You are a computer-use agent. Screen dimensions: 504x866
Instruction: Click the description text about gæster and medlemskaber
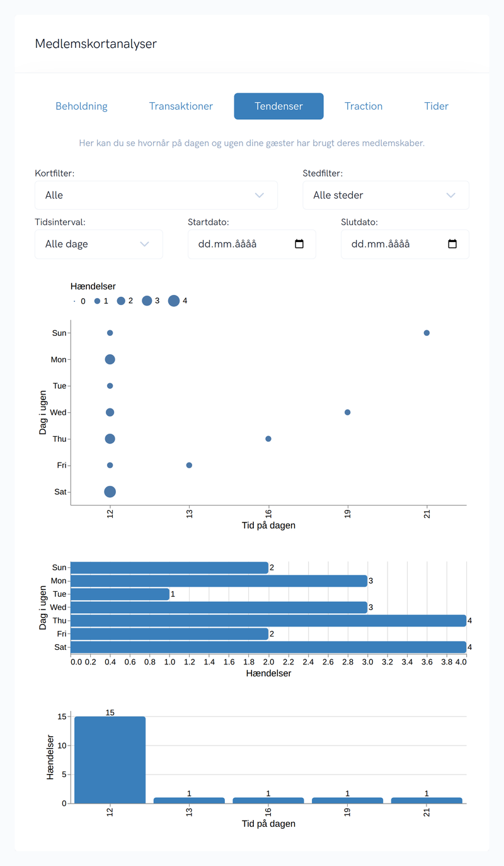252,143
